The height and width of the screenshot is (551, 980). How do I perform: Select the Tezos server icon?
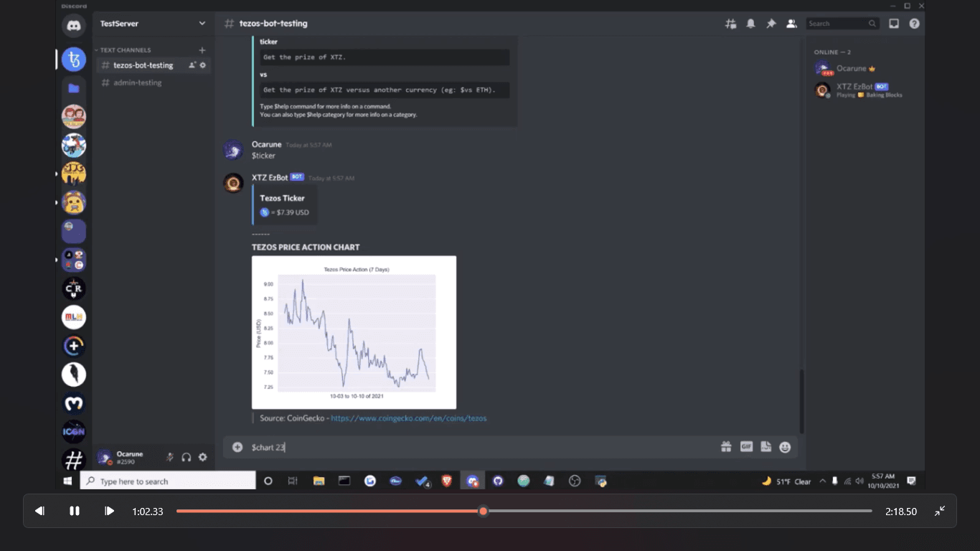(x=74, y=59)
